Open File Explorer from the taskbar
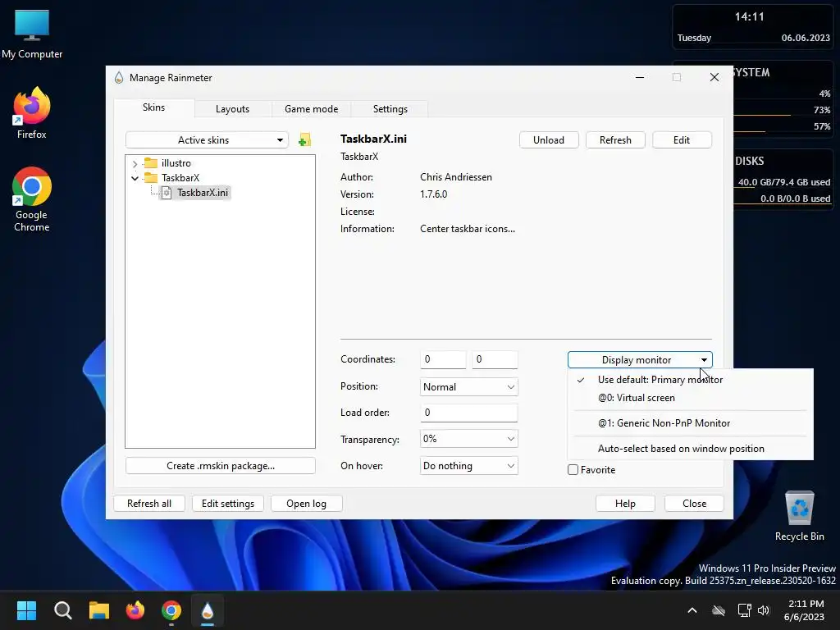Viewport: 840px width, 630px height. point(99,610)
